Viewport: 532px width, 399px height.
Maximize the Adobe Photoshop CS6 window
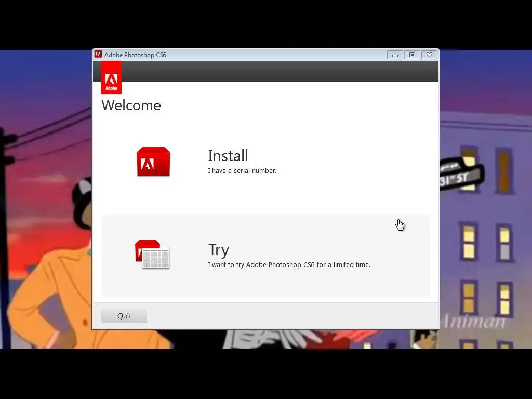412,55
